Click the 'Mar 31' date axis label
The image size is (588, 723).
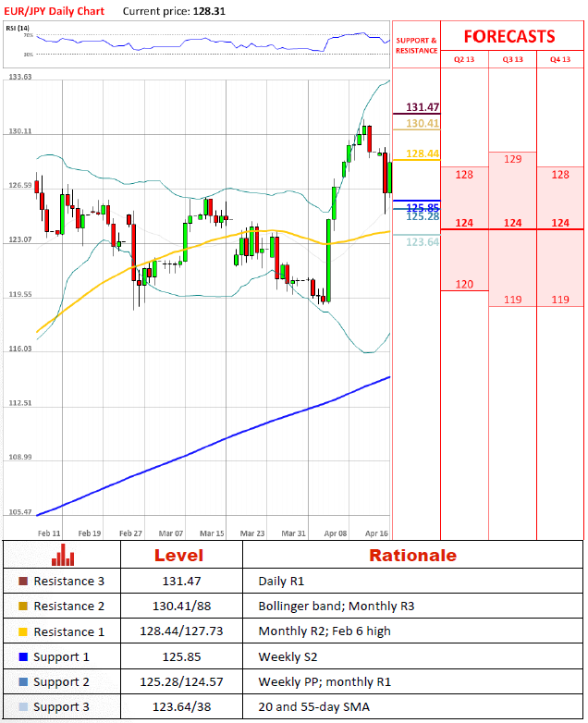pos(293,533)
